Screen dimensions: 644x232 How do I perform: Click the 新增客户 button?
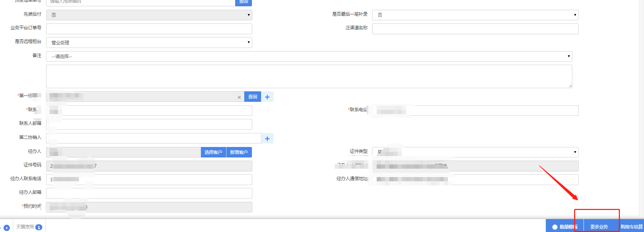[239, 152]
